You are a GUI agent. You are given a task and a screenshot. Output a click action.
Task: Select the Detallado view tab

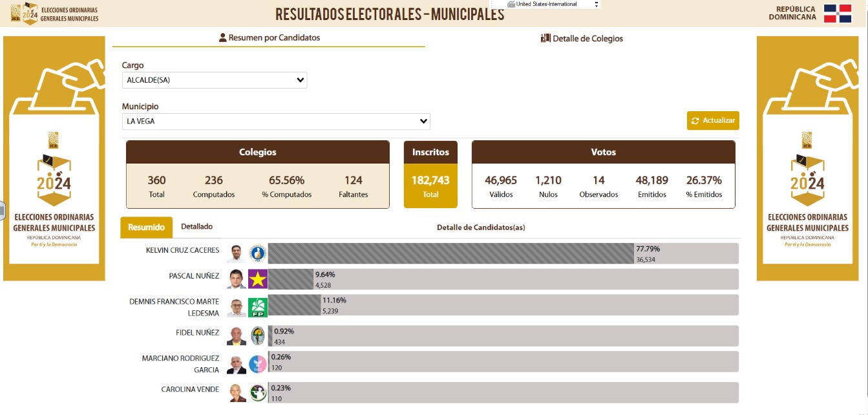(x=196, y=227)
